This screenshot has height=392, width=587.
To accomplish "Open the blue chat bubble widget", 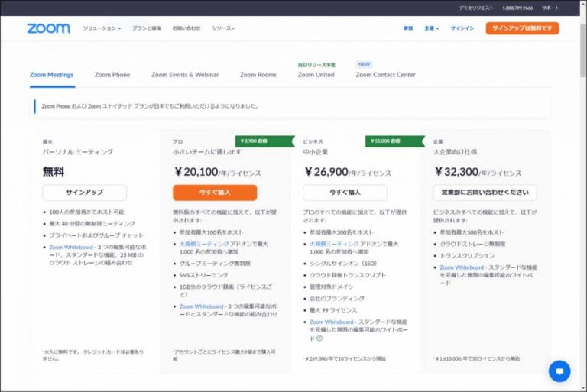I will click(559, 371).
